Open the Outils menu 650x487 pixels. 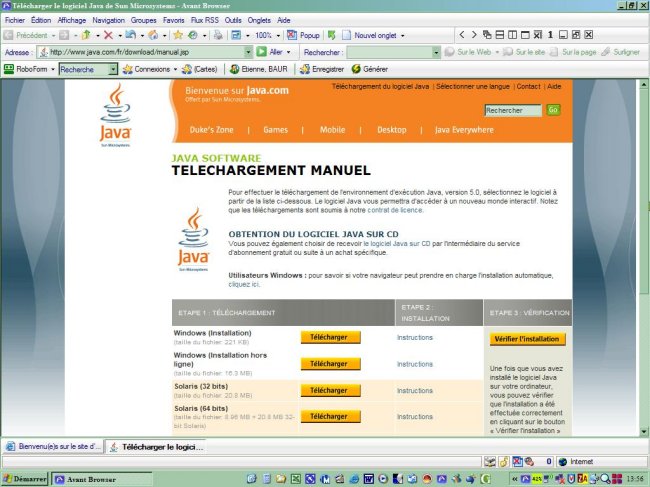tap(233, 20)
